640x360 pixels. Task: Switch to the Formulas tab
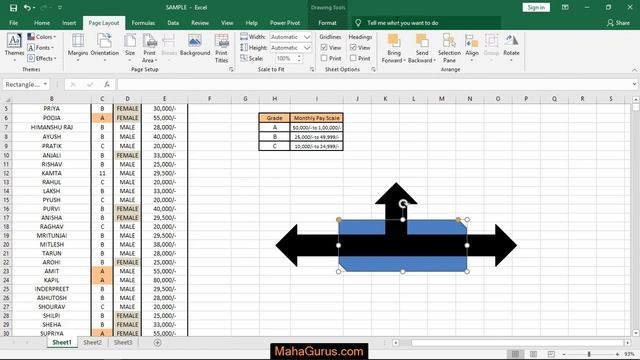pos(143,23)
